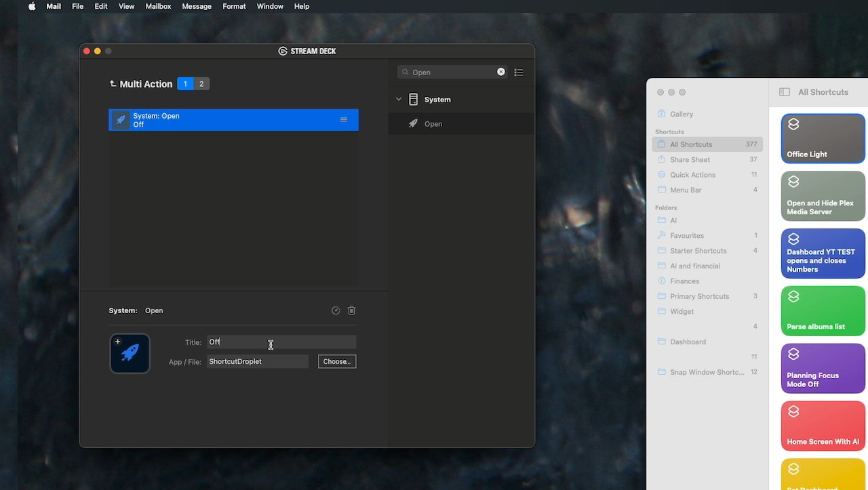Click the Title input field
The height and width of the screenshot is (490, 868).
coord(281,342)
